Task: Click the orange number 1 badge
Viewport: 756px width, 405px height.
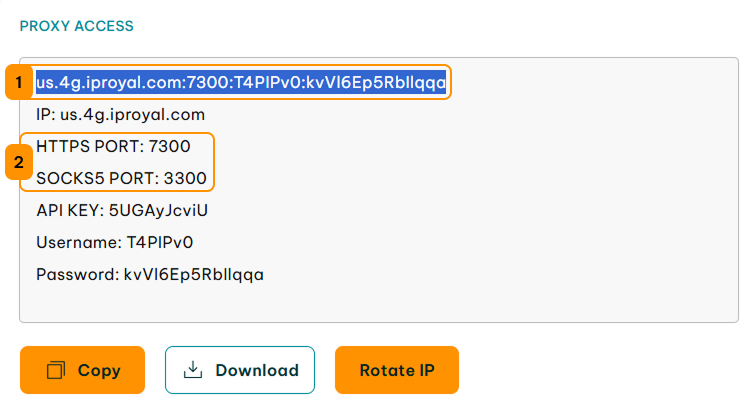Action: point(19,82)
